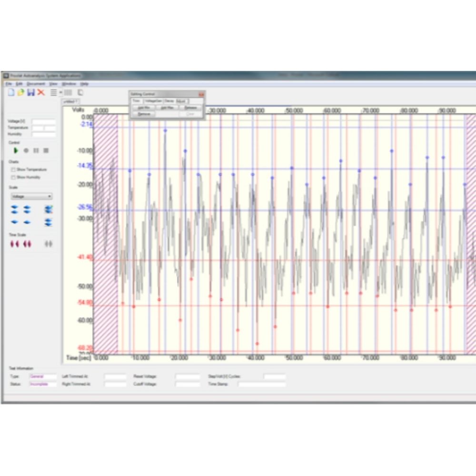Switch to the Decay tab in the dialog
The height and width of the screenshot is (476, 476).
[x=169, y=101]
